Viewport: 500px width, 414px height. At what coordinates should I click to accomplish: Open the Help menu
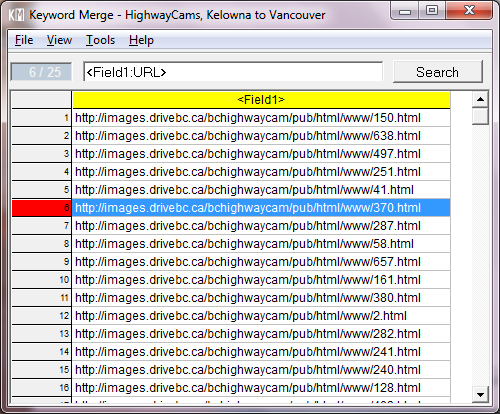(x=141, y=40)
